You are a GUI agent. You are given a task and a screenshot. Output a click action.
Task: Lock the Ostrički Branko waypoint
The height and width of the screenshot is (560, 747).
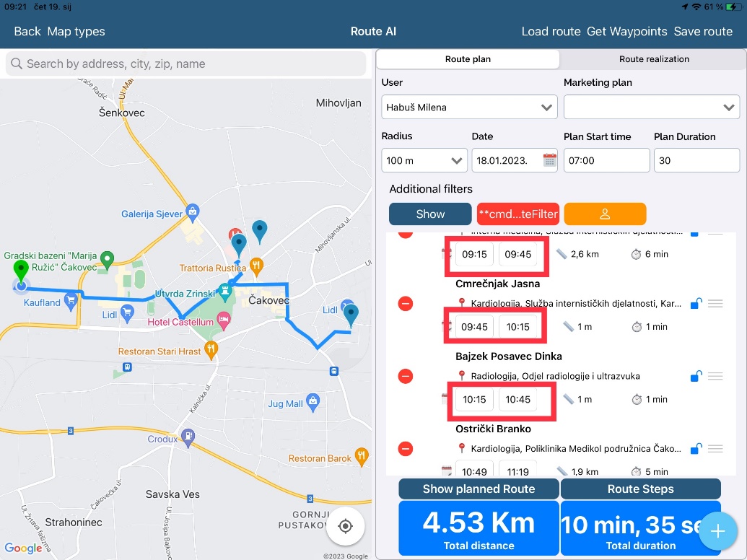695,449
